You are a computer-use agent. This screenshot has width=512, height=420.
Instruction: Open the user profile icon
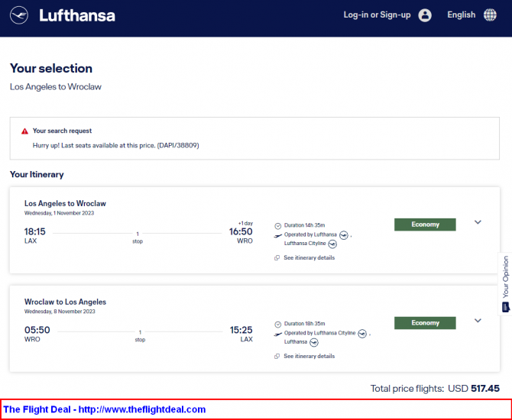click(x=425, y=15)
